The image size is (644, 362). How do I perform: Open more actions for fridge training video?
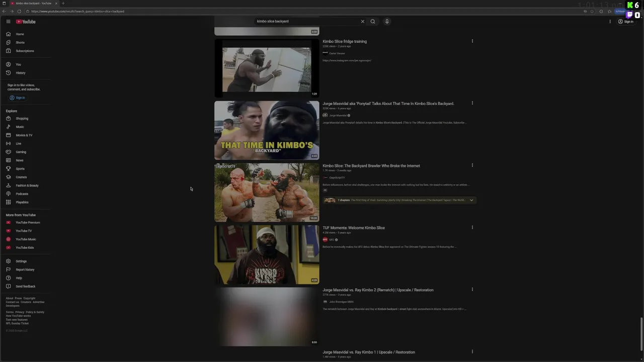point(472,41)
